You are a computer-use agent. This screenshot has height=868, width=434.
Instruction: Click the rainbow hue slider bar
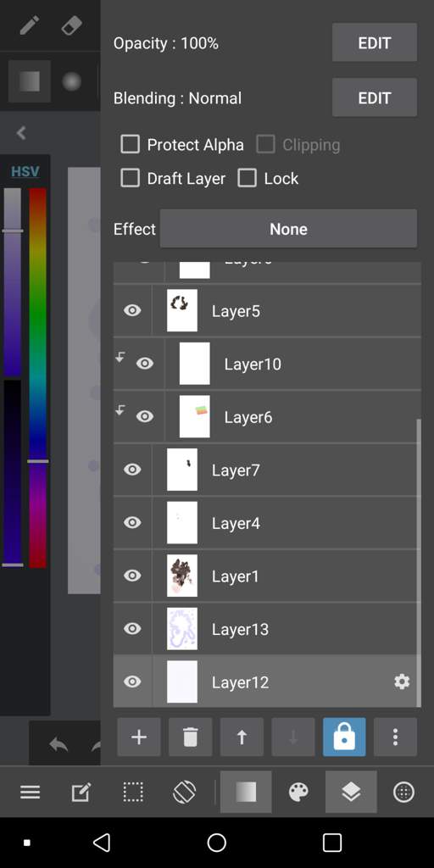click(x=37, y=377)
